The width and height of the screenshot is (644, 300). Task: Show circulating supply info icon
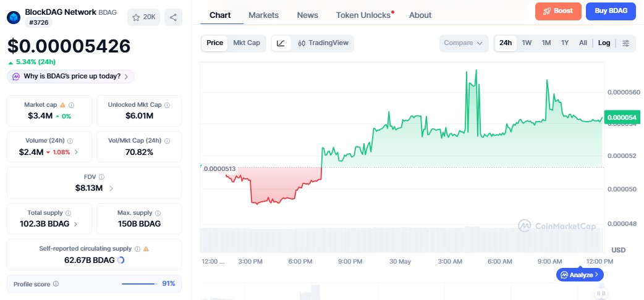138,249
